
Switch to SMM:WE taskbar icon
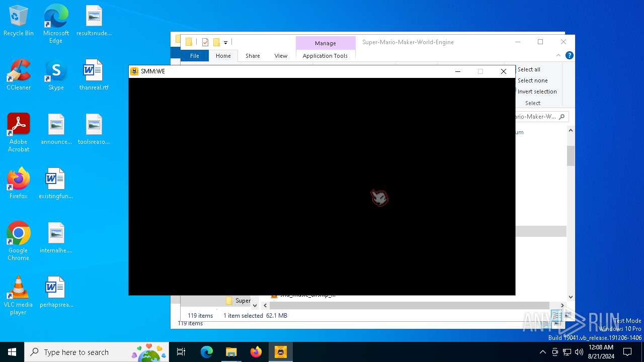click(x=281, y=352)
